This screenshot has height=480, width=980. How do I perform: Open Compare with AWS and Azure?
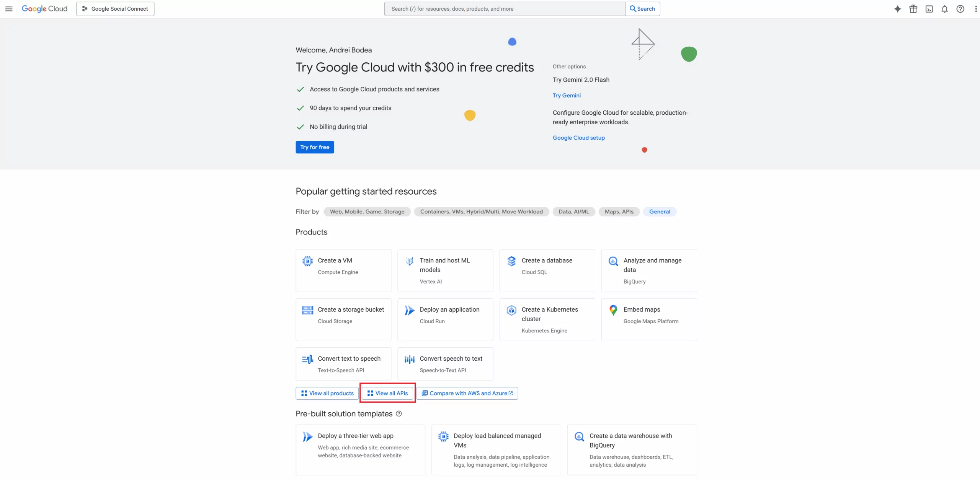point(467,393)
